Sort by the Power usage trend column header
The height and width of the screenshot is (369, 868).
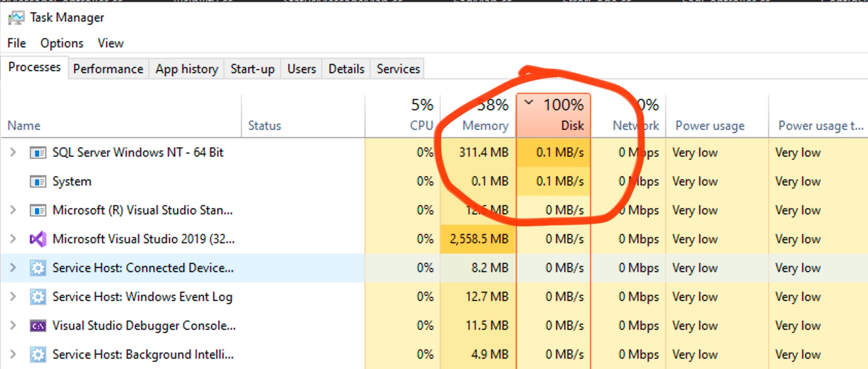pos(819,116)
